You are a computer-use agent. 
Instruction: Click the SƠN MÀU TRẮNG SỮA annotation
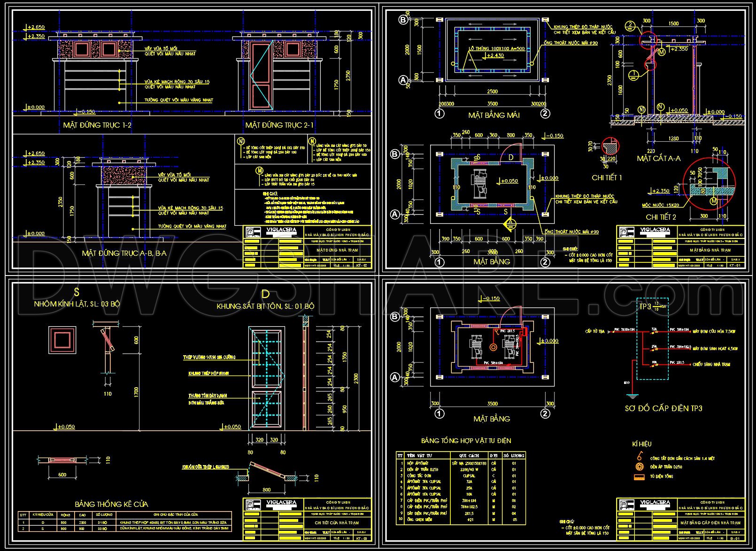click(205, 403)
